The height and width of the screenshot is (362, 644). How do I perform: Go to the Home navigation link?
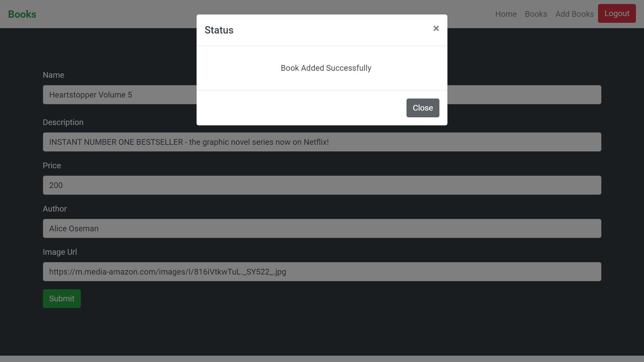[x=506, y=14]
